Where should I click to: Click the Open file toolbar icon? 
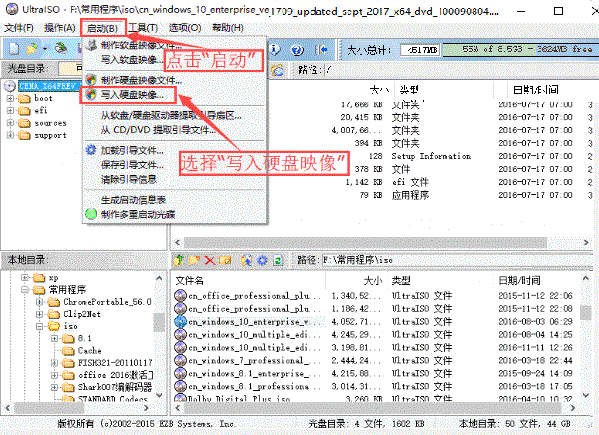(32, 49)
